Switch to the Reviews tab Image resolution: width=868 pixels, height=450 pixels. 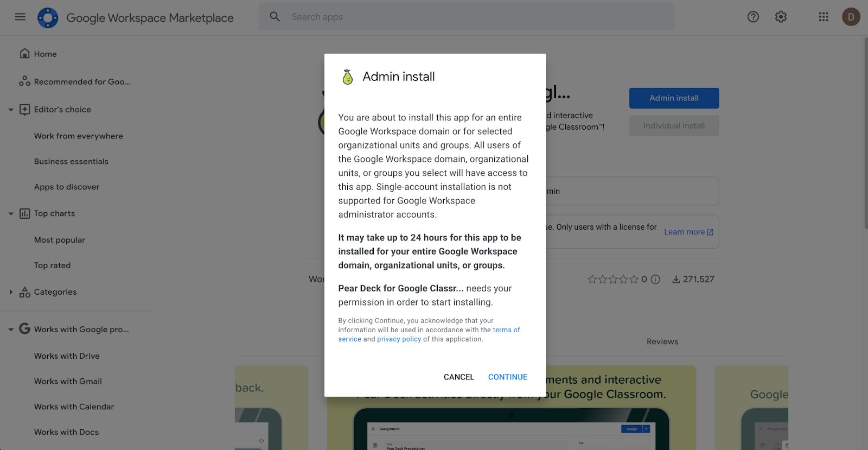tap(662, 341)
